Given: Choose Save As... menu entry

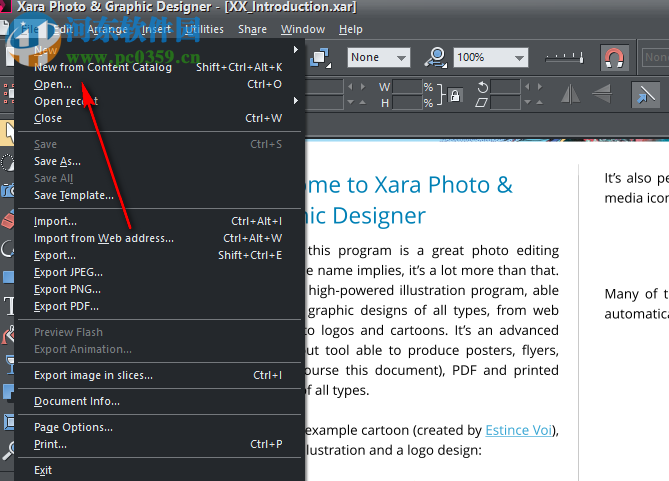Looking at the screenshot, I should (x=158, y=161).
